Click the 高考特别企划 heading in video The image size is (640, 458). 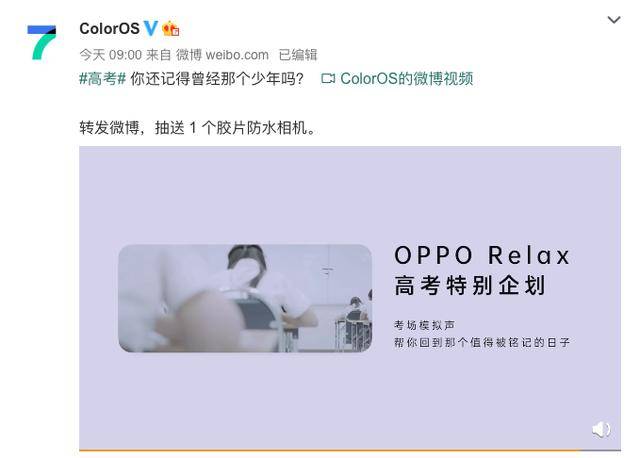[469, 285]
